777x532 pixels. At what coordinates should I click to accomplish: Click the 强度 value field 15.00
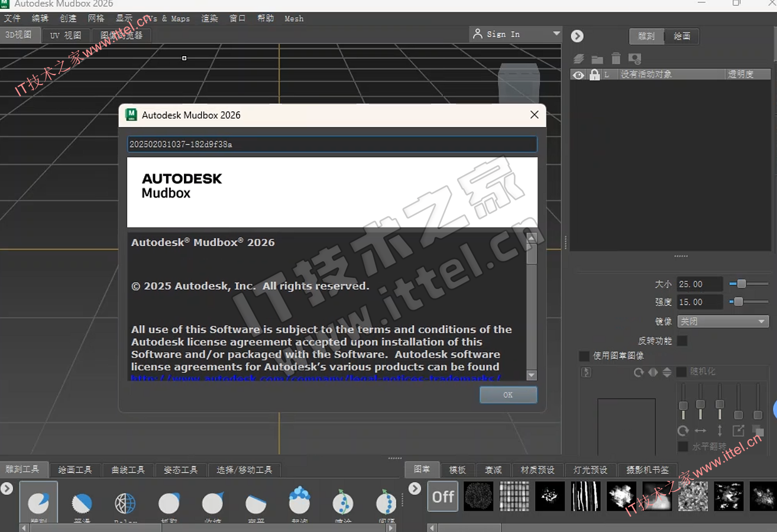pos(700,302)
